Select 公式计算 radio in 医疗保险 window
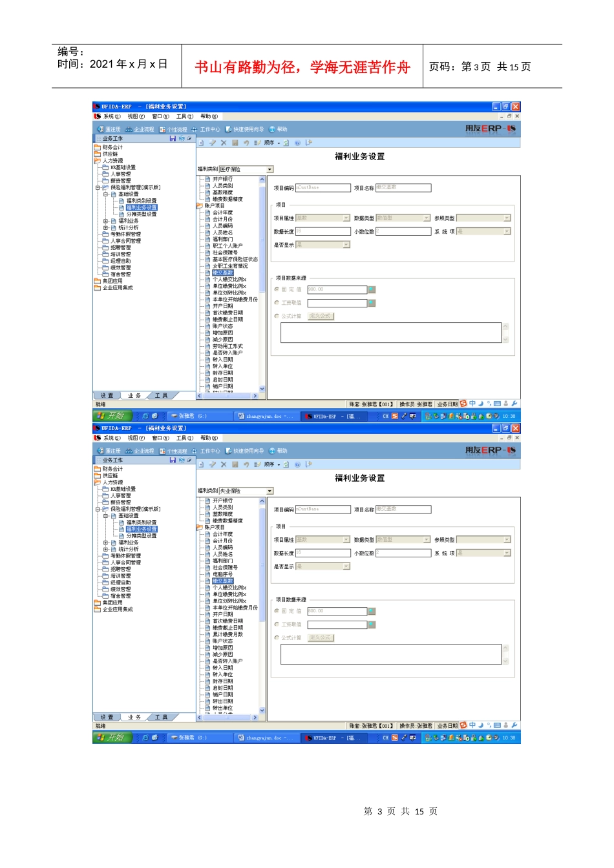 277,316
